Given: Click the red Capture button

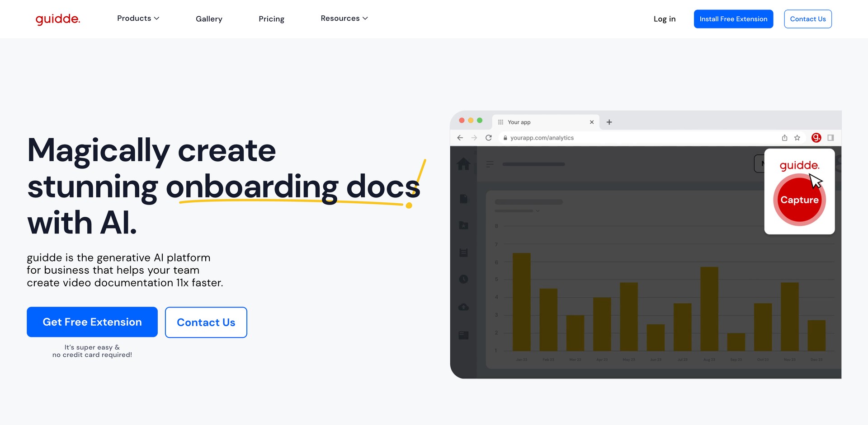Looking at the screenshot, I should point(799,200).
